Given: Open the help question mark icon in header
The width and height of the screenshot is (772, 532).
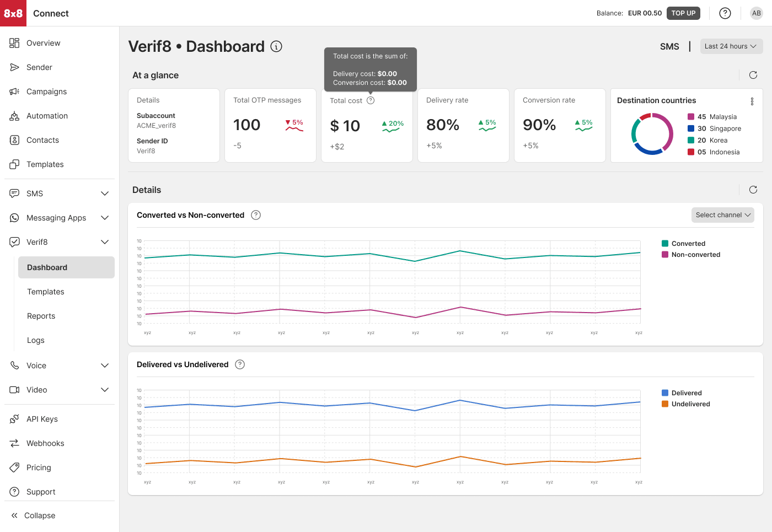Looking at the screenshot, I should tap(725, 13).
